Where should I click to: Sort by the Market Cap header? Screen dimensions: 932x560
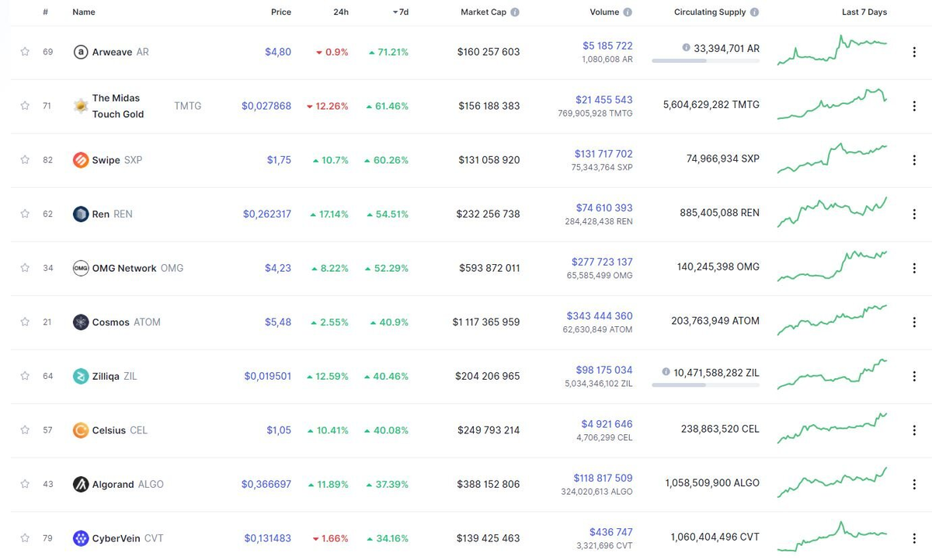(x=483, y=12)
